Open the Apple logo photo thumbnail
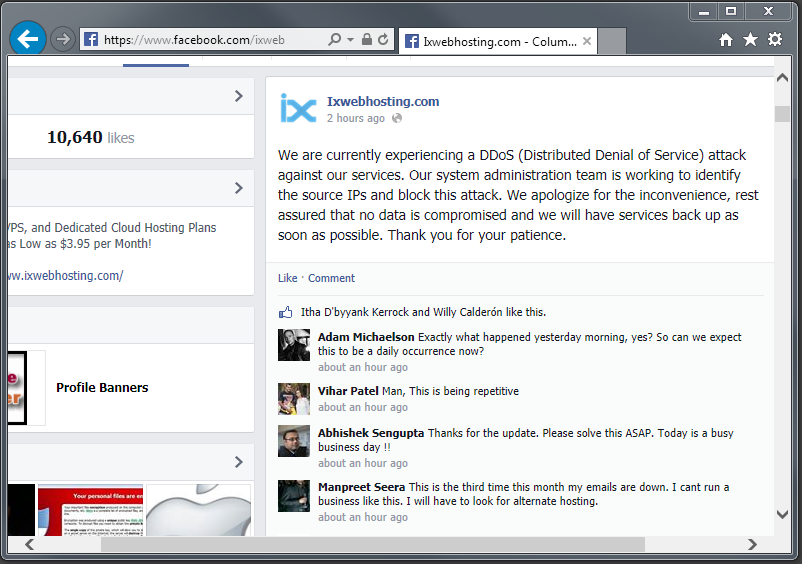The height and width of the screenshot is (564, 802). pos(198,510)
